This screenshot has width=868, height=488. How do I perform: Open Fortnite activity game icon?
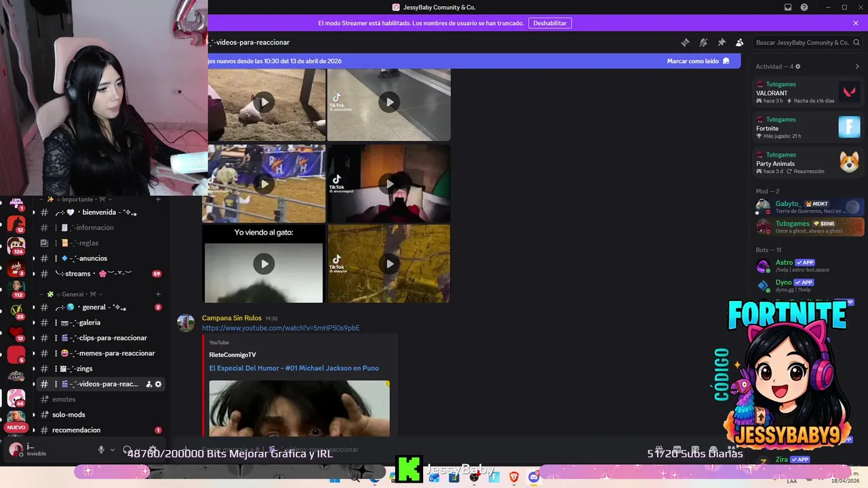[x=849, y=127]
